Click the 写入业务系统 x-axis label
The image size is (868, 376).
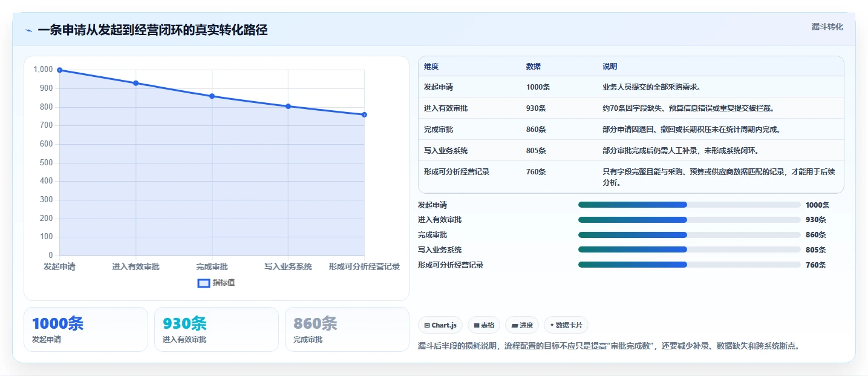[288, 267]
